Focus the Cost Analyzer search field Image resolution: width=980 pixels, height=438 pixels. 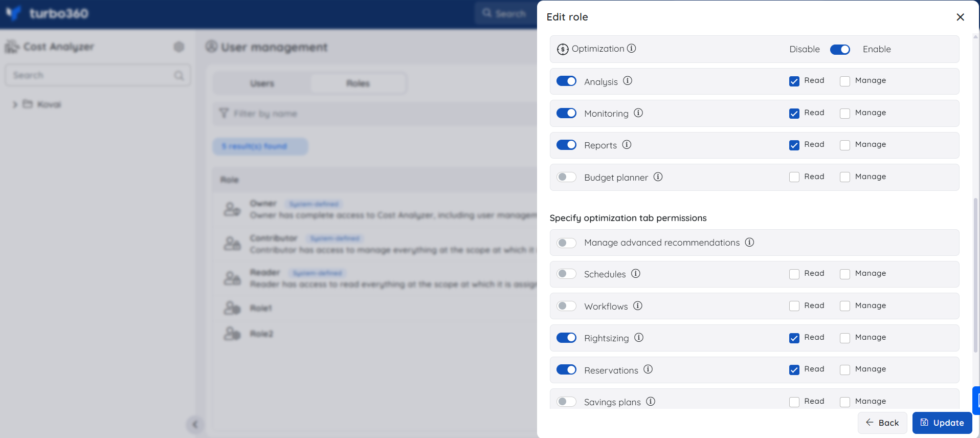point(98,75)
